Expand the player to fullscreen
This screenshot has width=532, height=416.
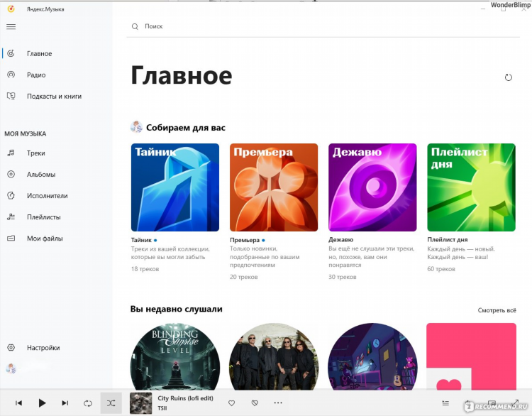point(515,403)
